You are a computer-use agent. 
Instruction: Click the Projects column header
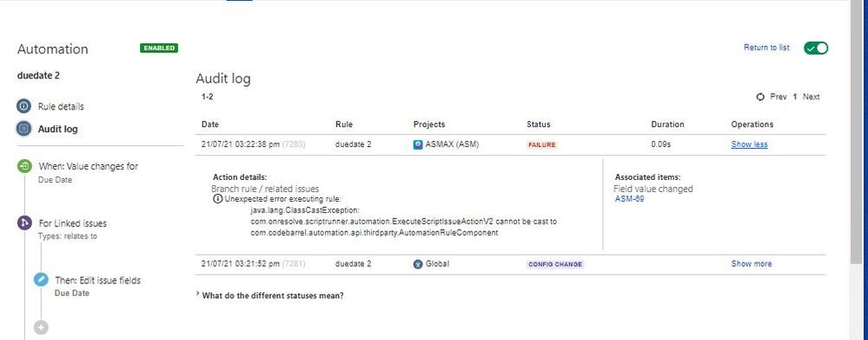(429, 124)
